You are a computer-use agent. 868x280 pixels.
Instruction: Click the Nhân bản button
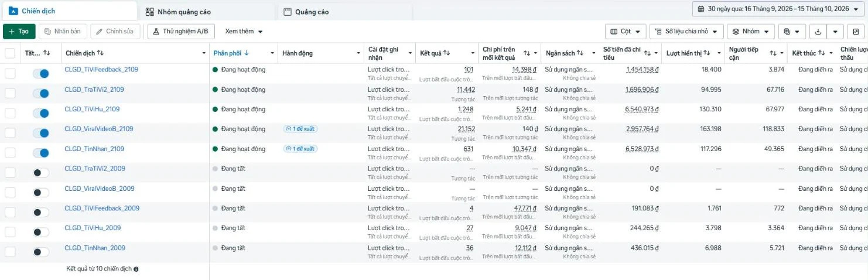(63, 31)
